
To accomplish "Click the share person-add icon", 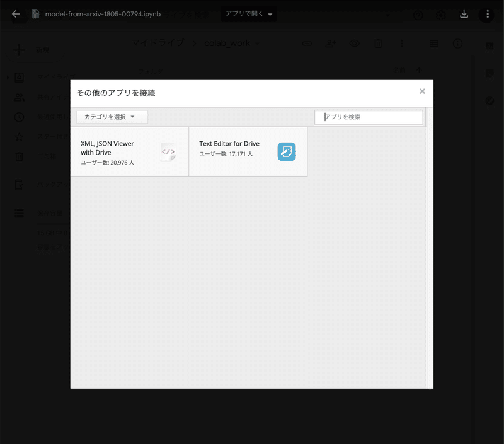I will click(331, 44).
